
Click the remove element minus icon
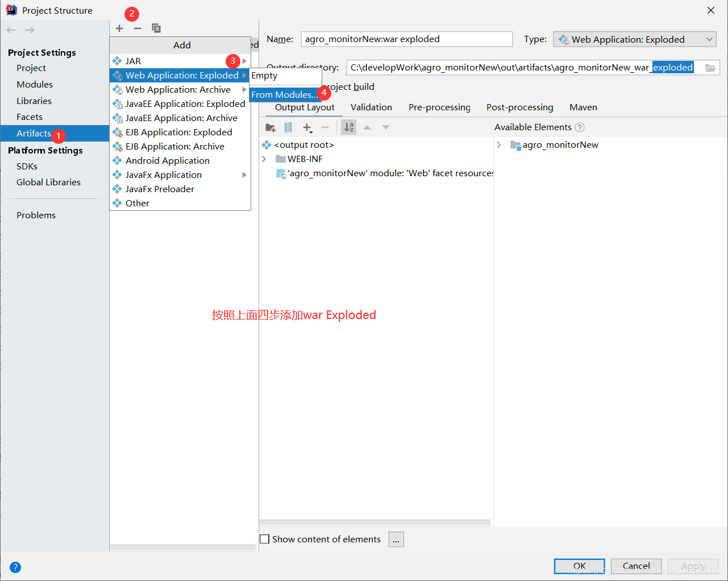tap(325, 127)
